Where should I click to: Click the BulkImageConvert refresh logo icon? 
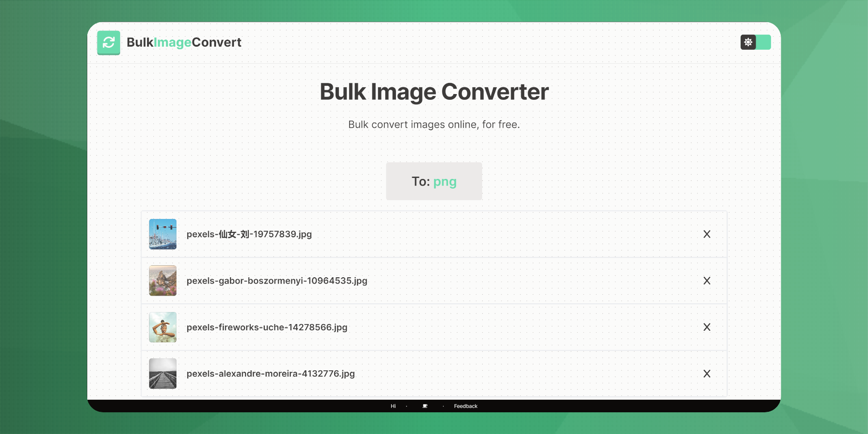(x=108, y=42)
